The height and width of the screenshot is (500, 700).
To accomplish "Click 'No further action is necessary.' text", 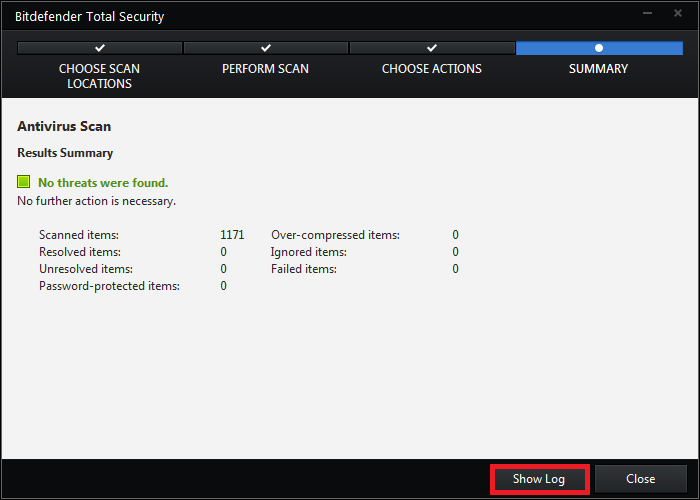I will (96, 201).
